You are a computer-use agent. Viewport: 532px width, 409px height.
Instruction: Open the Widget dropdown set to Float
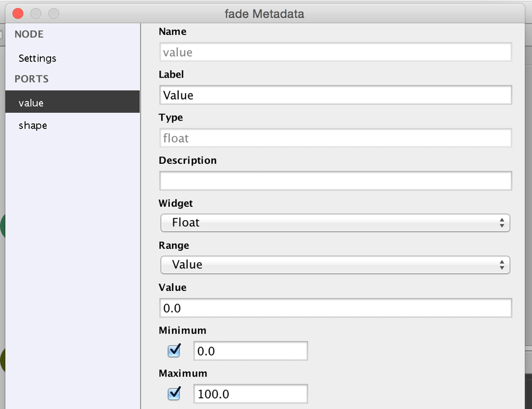pyautogui.click(x=335, y=223)
